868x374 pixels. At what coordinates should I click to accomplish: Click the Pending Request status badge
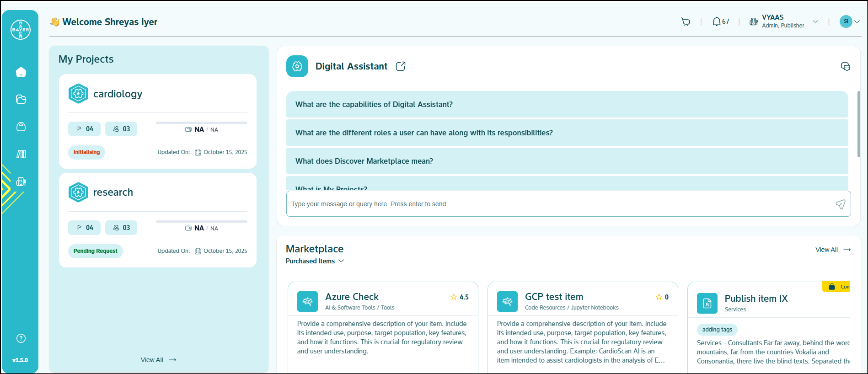pos(95,251)
